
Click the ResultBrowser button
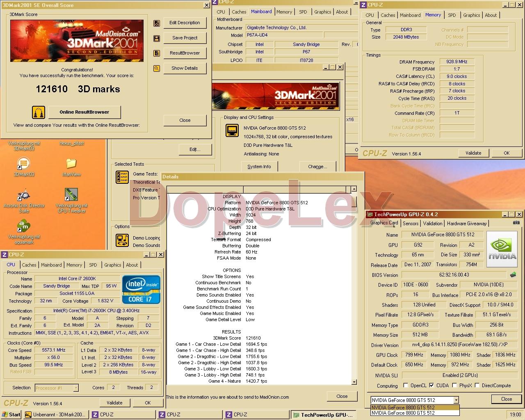[185, 53]
